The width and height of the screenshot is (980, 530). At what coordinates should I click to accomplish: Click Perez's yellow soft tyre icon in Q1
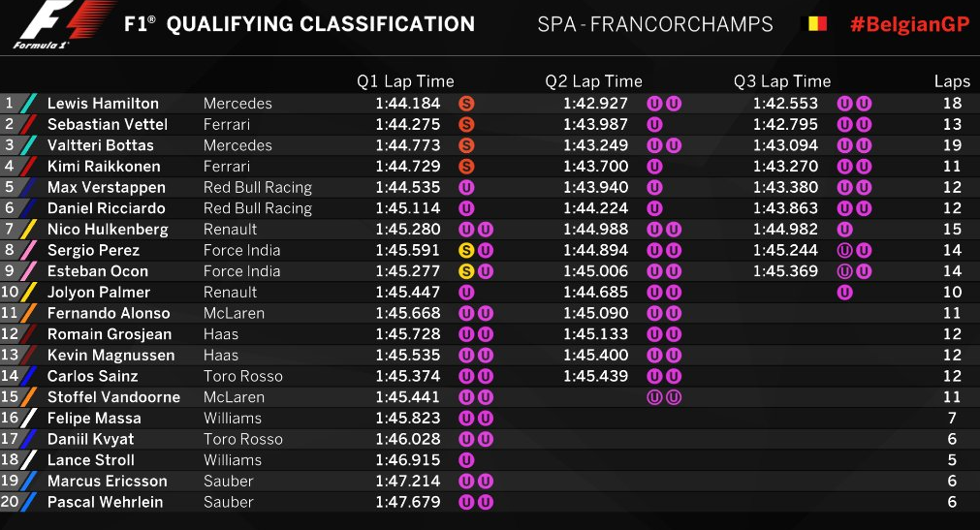click(466, 250)
